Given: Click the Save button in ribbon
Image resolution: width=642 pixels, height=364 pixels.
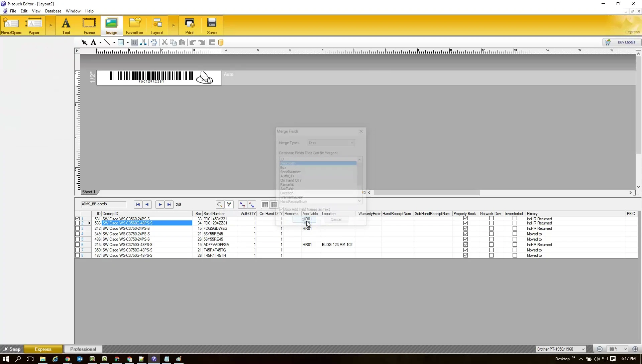Looking at the screenshot, I should (212, 26).
